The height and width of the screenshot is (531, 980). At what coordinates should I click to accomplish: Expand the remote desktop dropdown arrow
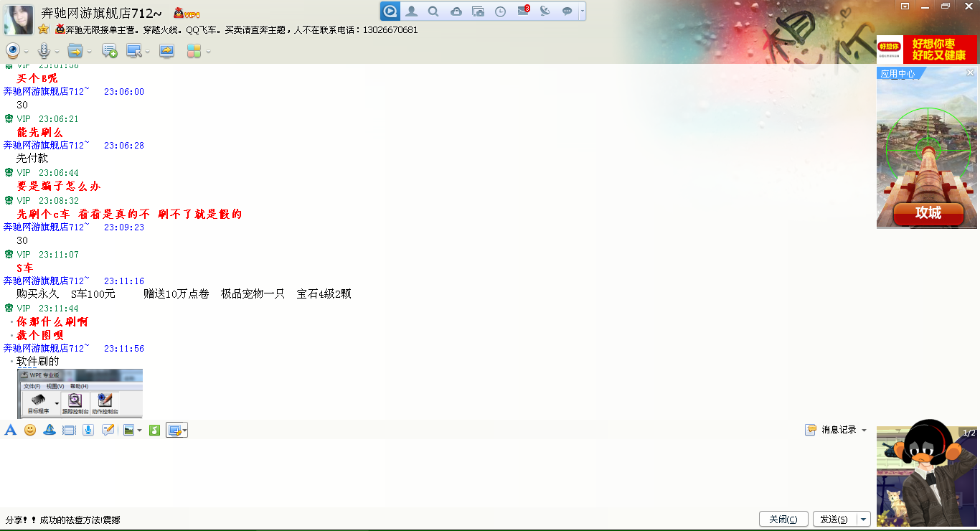click(147, 52)
